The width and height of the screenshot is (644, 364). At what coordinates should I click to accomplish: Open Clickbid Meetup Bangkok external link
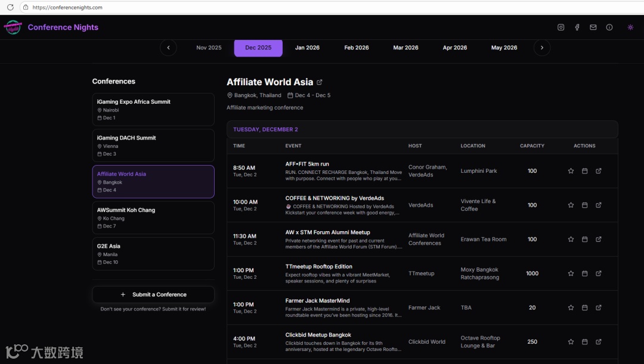tap(599, 341)
